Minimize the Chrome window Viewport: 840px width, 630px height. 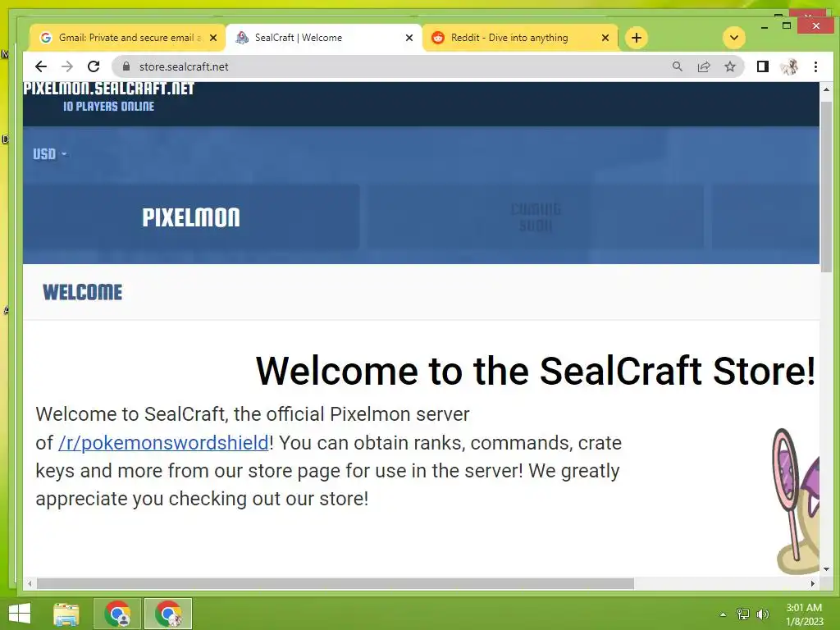[x=765, y=26]
